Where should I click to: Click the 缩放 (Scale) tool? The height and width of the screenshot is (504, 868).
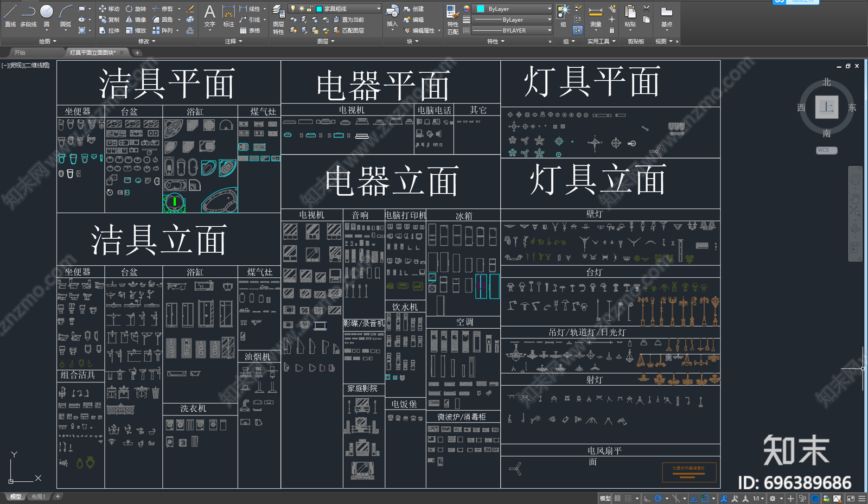(136, 30)
